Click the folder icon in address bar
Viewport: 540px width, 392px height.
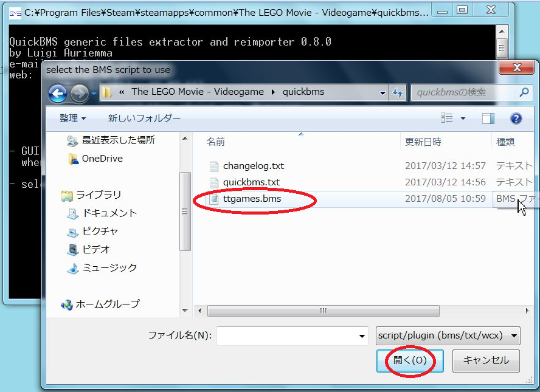pyautogui.click(x=107, y=92)
